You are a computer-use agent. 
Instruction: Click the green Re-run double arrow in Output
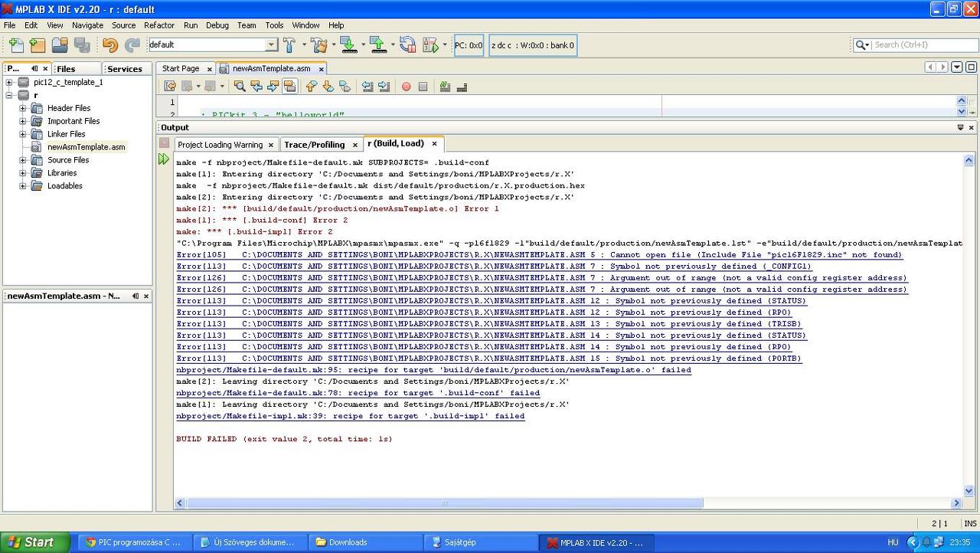[164, 159]
